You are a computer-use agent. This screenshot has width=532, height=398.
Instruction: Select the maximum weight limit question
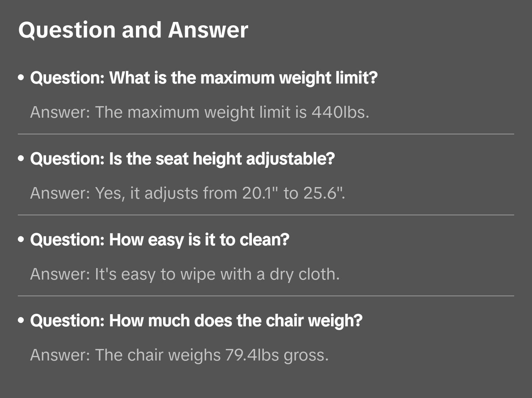204,78
